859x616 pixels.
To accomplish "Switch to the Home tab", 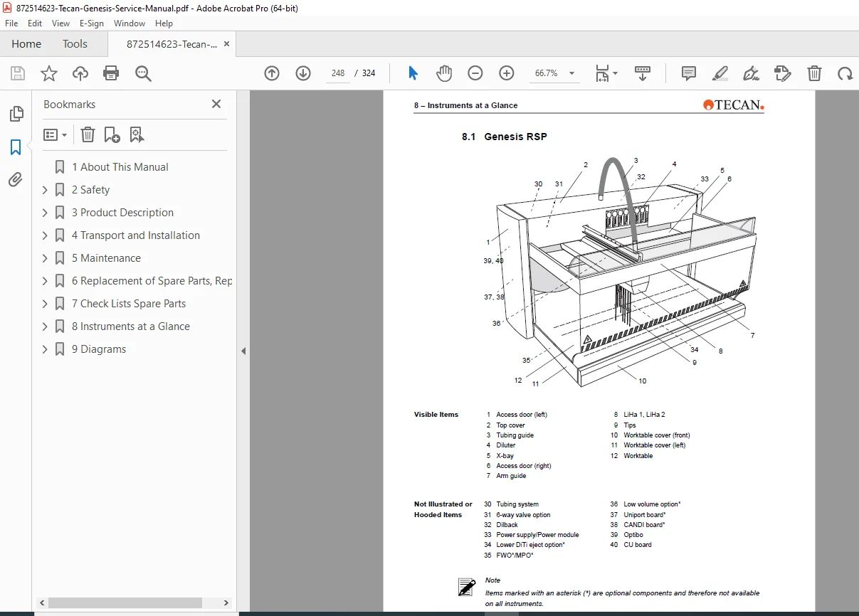I will (26, 44).
